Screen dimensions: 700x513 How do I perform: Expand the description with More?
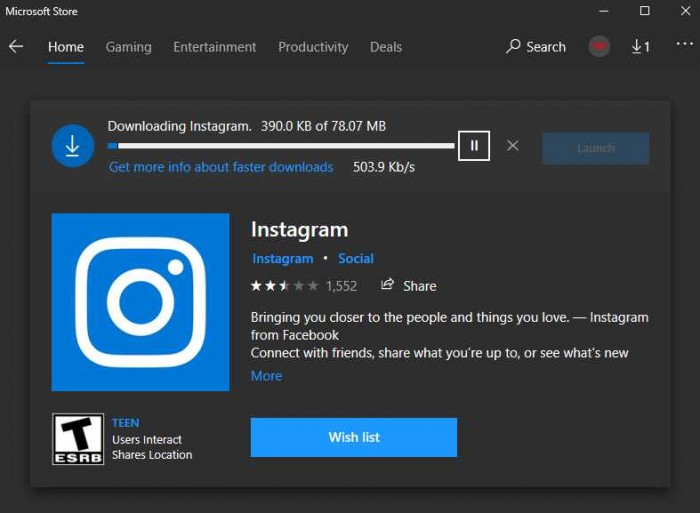pyautogui.click(x=266, y=376)
